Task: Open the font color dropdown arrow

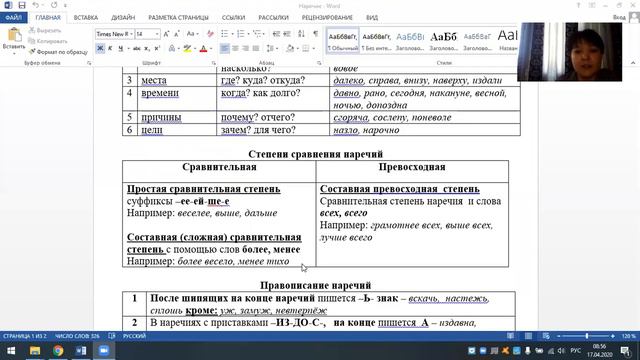Action: 211,49
